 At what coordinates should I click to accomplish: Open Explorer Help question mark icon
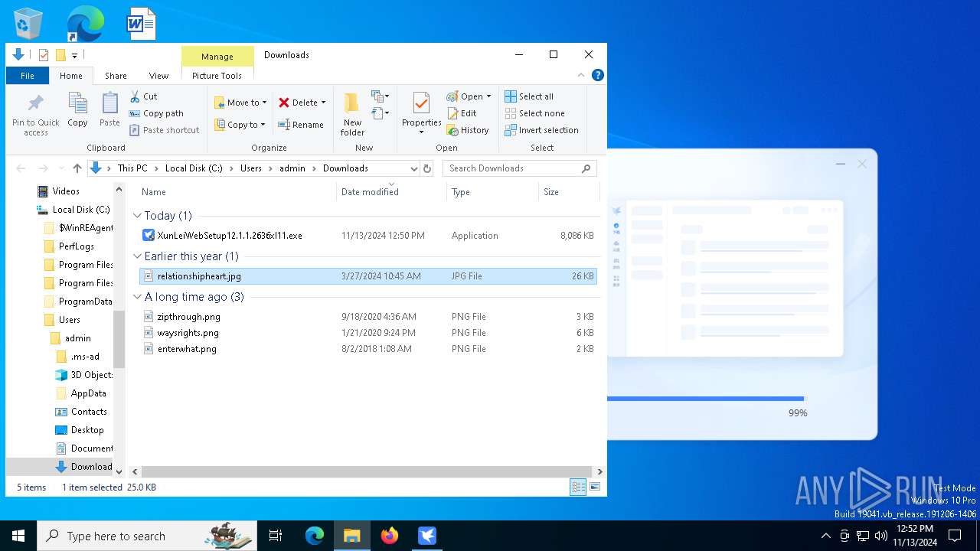(x=598, y=75)
